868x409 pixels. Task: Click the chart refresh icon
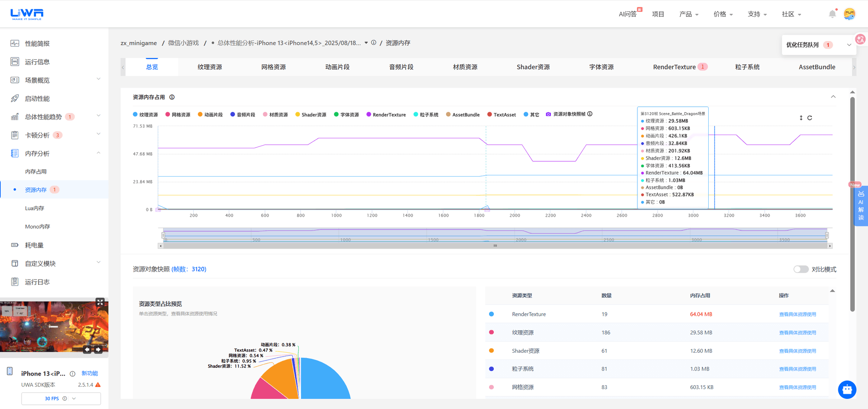[x=810, y=118]
